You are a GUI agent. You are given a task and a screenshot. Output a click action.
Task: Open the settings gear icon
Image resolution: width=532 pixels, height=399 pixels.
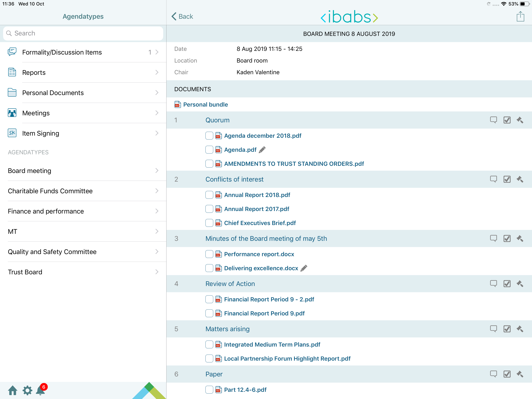[27, 390]
